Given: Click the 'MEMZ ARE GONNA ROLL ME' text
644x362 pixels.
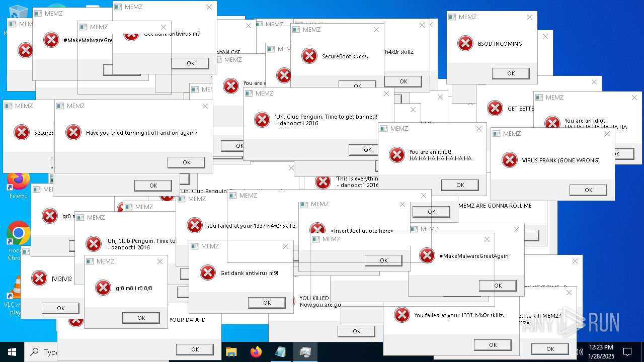Looking at the screenshot, I should tap(495, 206).
